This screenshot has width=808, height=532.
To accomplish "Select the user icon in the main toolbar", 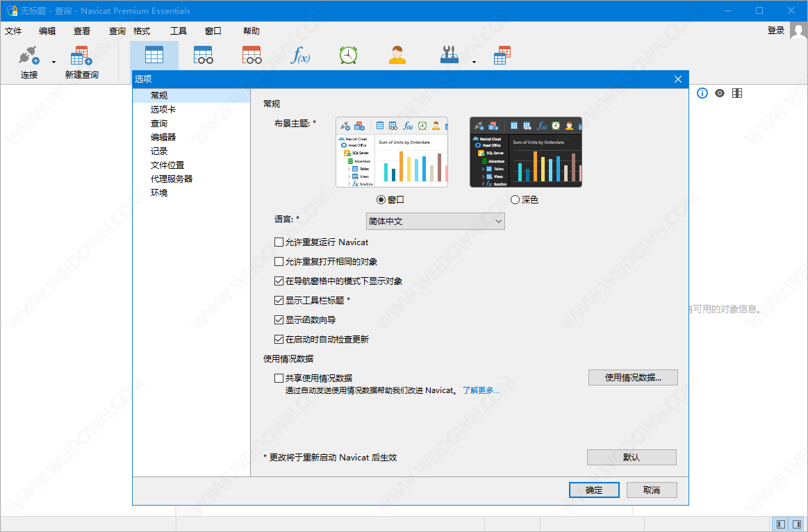I will (397, 55).
